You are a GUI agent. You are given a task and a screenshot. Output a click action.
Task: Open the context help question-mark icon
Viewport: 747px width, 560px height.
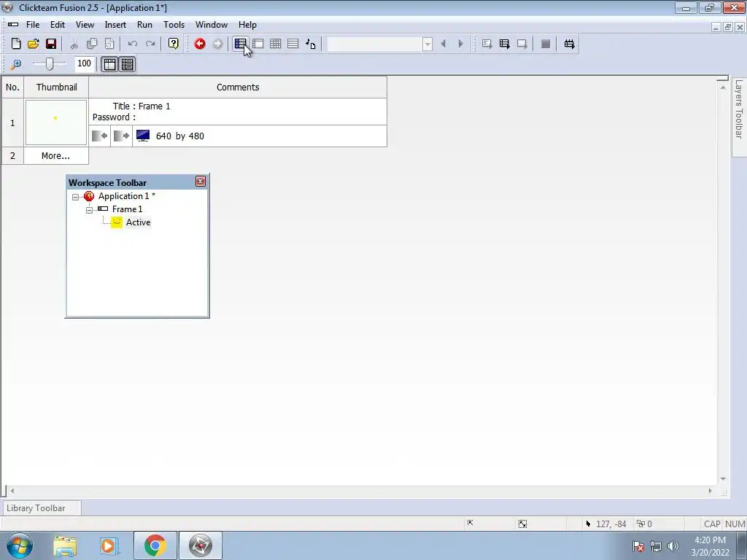coord(174,44)
